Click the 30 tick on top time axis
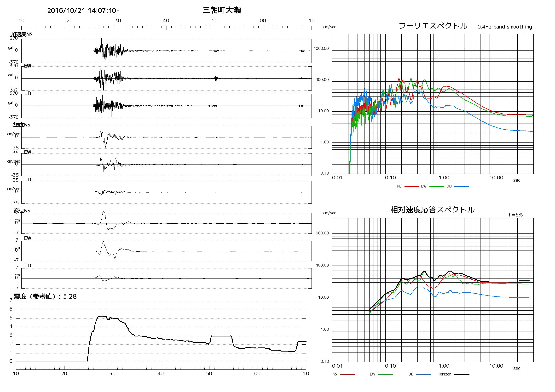 (x=118, y=21)
